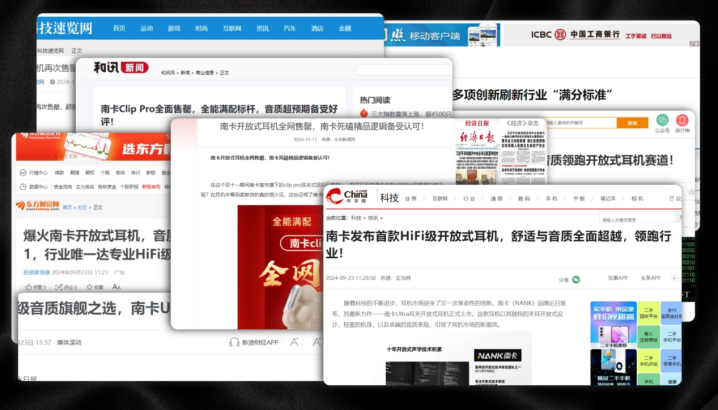Select 汽车 in the 科技速览网 navigation bar
The width and height of the screenshot is (718, 410).
(290, 28)
